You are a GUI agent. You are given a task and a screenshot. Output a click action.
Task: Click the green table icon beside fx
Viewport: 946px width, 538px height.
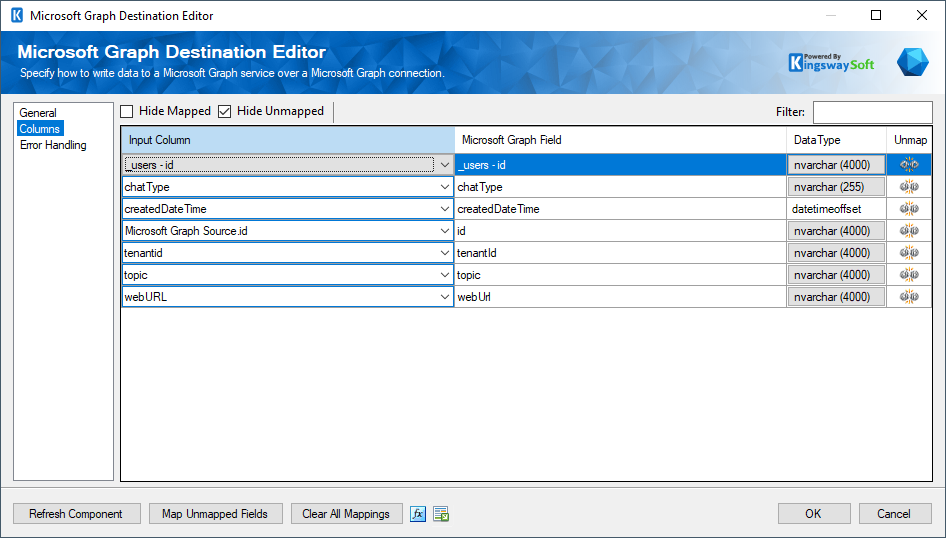click(441, 514)
